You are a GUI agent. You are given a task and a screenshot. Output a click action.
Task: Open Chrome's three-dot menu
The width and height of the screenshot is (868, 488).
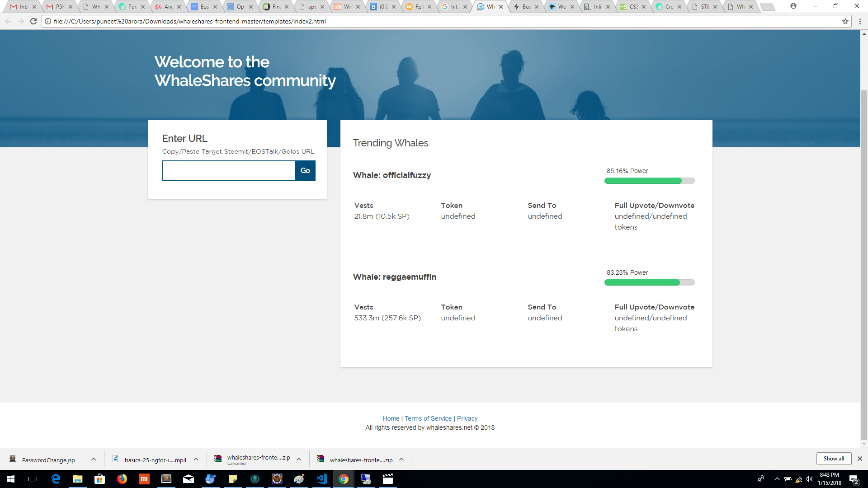pos(860,21)
